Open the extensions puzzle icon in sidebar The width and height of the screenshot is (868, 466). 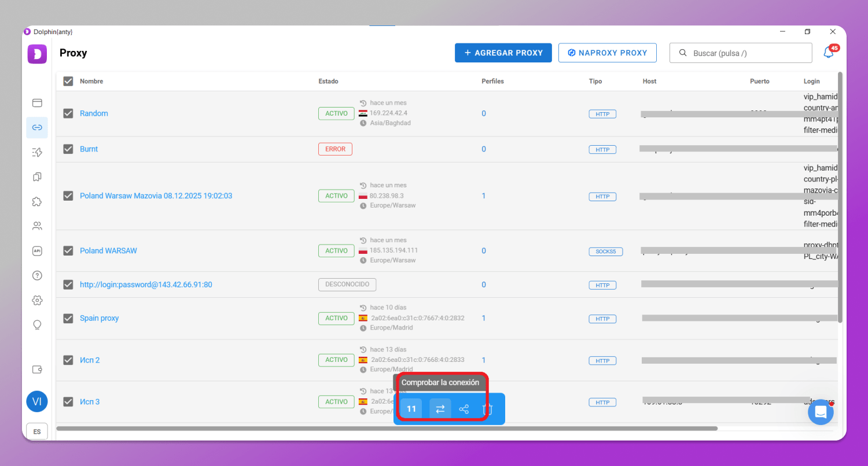[x=37, y=202]
